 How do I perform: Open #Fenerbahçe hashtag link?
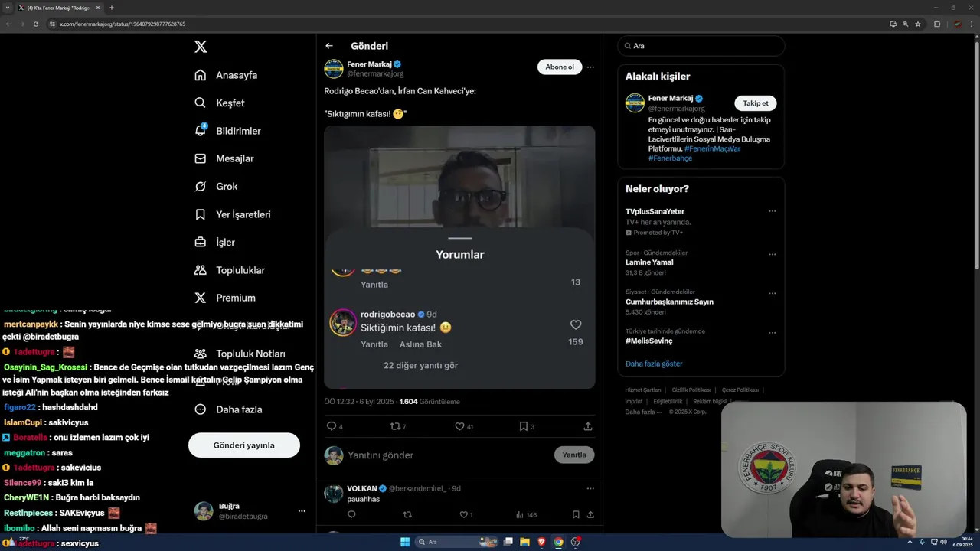pos(670,158)
